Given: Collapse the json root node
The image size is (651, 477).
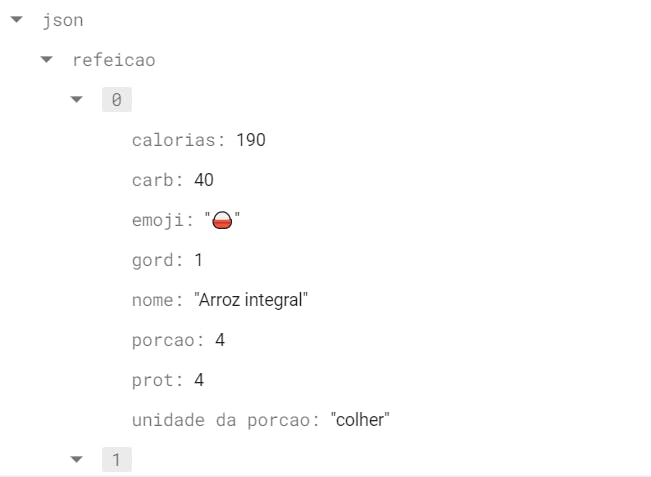Looking at the screenshot, I should tap(17, 20).
